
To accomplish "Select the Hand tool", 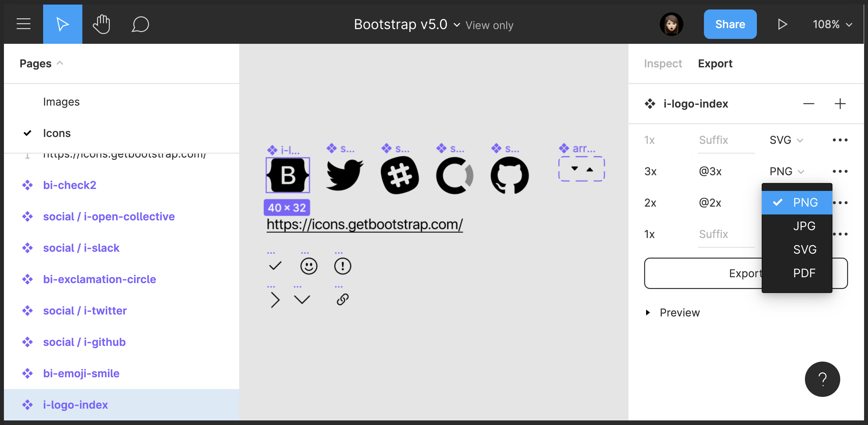I will (x=101, y=24).
